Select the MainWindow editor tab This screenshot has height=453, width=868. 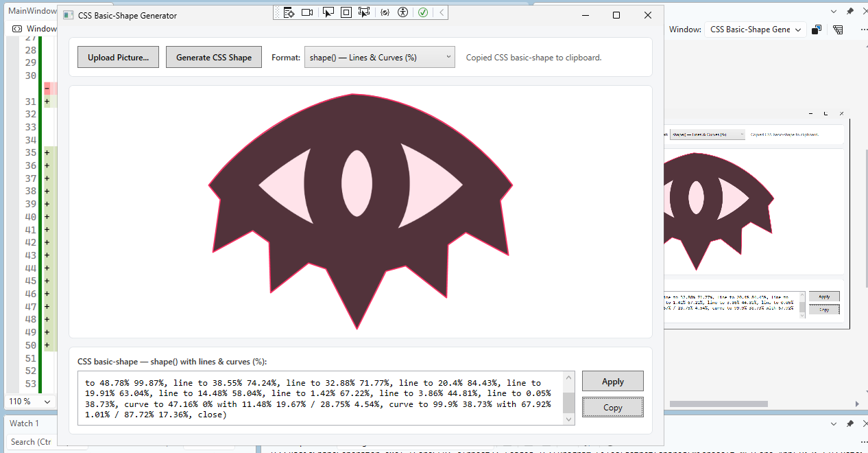(x=31, y=11)
